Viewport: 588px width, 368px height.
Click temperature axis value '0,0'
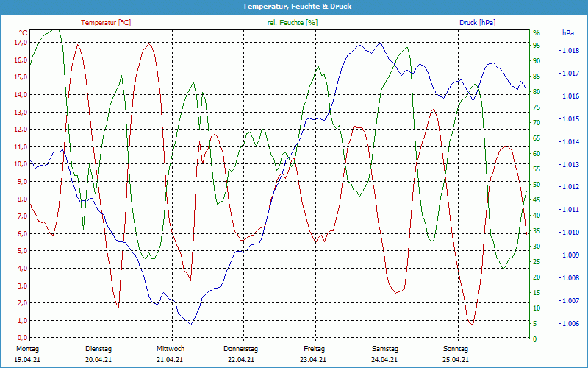tap(22, 337)
